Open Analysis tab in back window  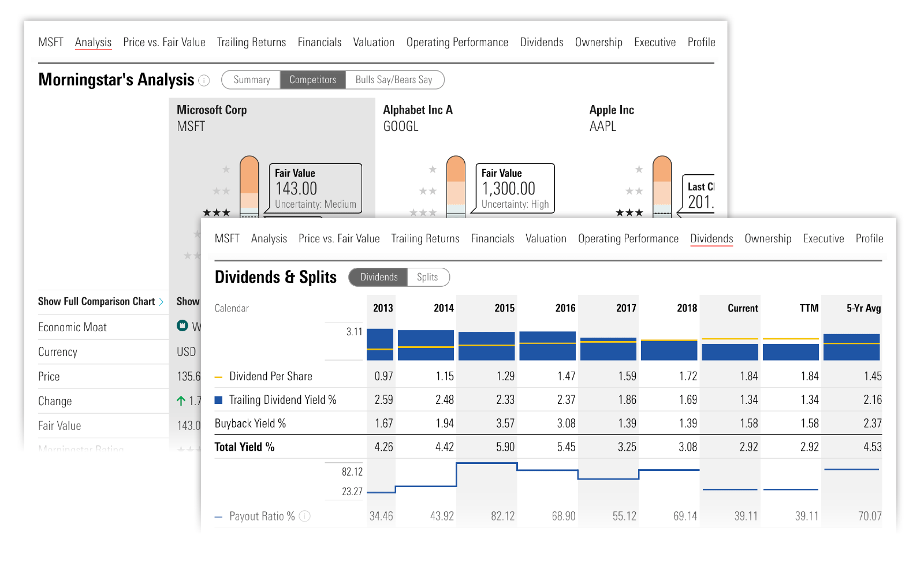[x=93, y=42]
